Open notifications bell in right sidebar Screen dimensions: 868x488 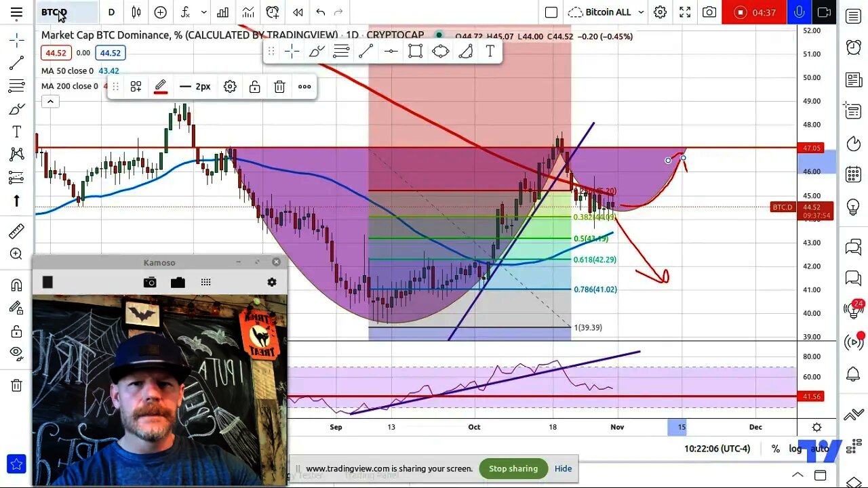[x=854, y=374]
